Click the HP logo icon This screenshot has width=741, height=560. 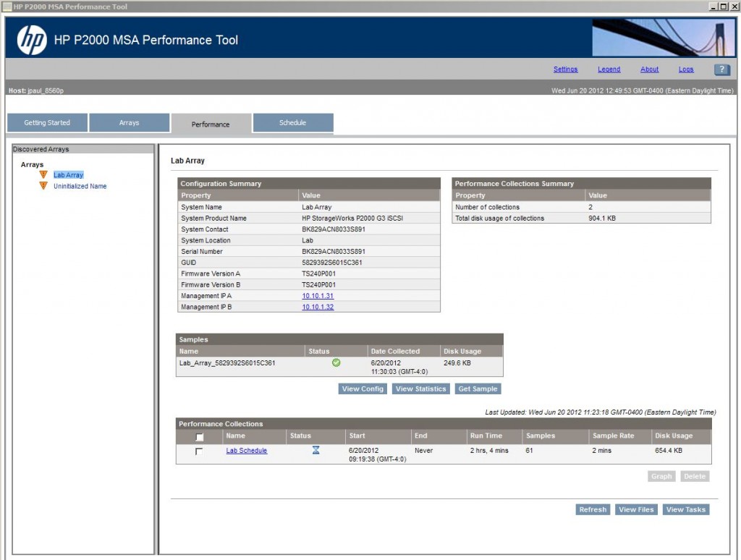coord(32,41)
